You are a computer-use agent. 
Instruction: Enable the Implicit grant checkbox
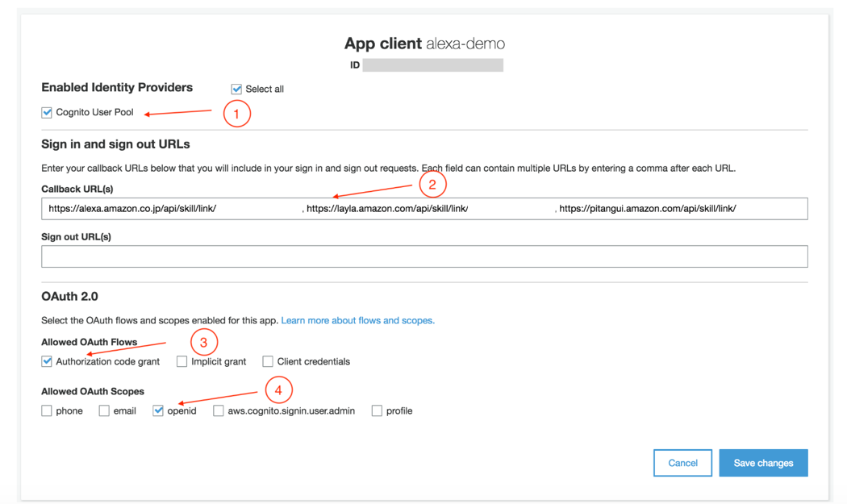181,361
